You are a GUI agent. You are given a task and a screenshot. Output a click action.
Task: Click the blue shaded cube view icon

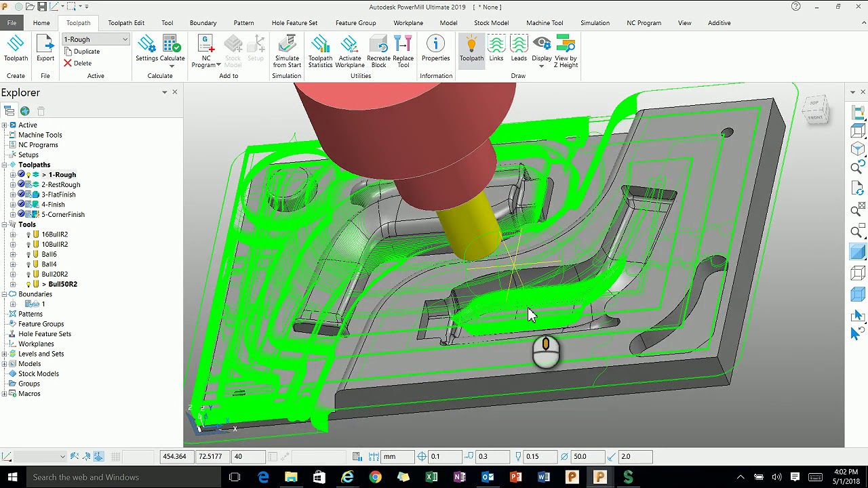(858, 253)
